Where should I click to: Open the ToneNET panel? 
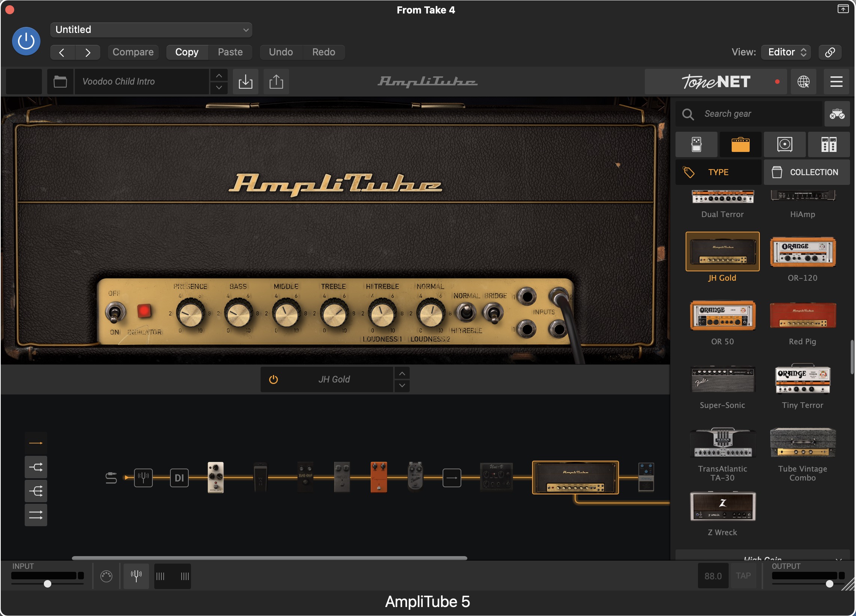pyautogui.click(x=716, y=82)
